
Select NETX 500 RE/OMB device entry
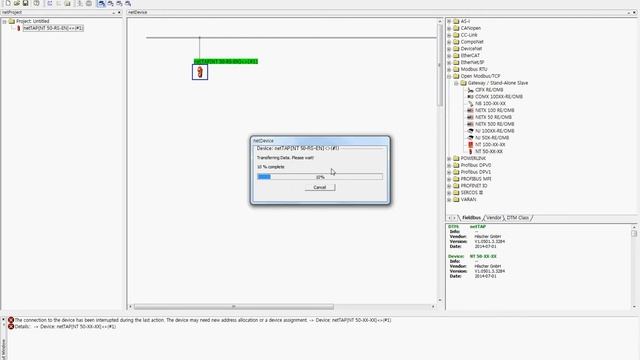(495, 124)
